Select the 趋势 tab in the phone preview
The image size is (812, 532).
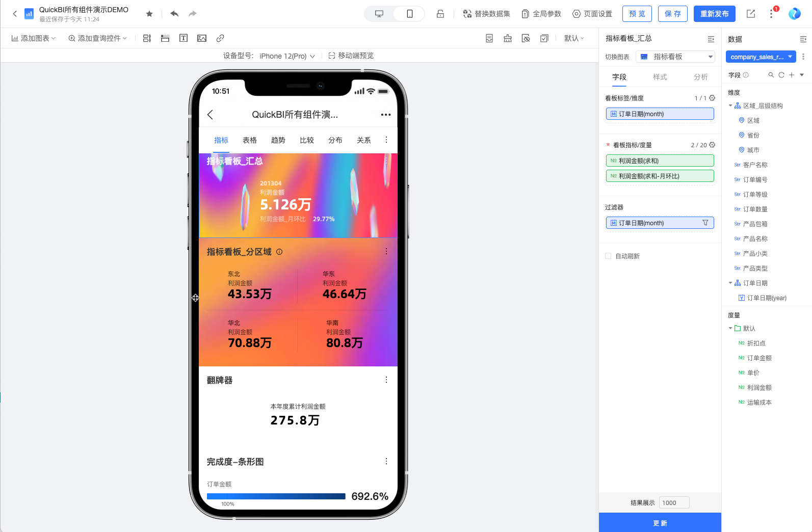(278, 140)
